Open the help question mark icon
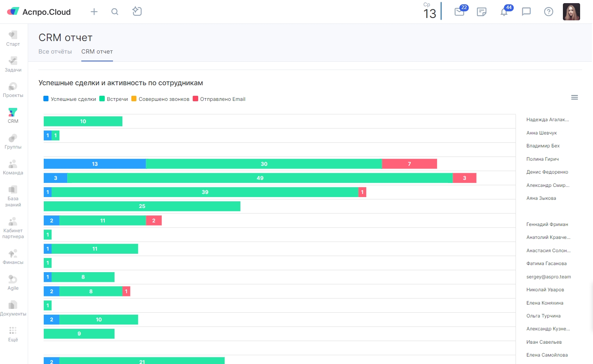 [x=548, y=12]
